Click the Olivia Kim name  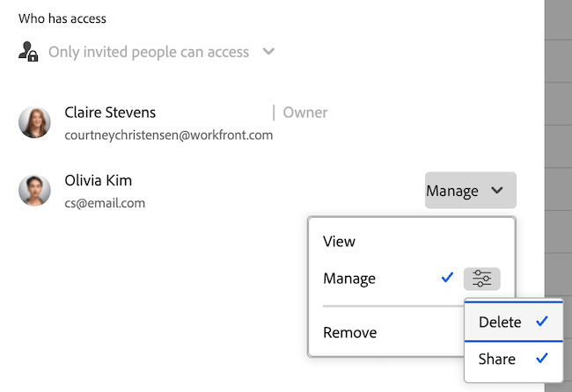click(x=99, y=181)
